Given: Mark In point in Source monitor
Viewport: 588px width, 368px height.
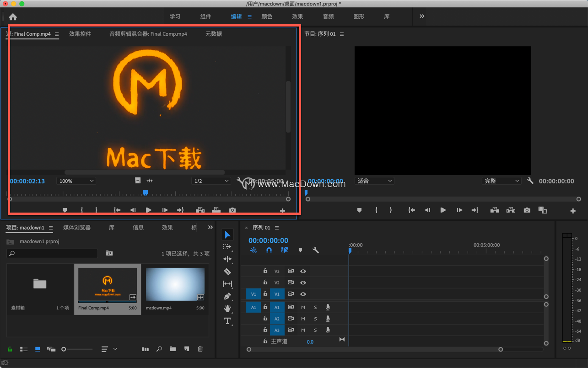Looking at the screenshot, I should tap(82, 210).
